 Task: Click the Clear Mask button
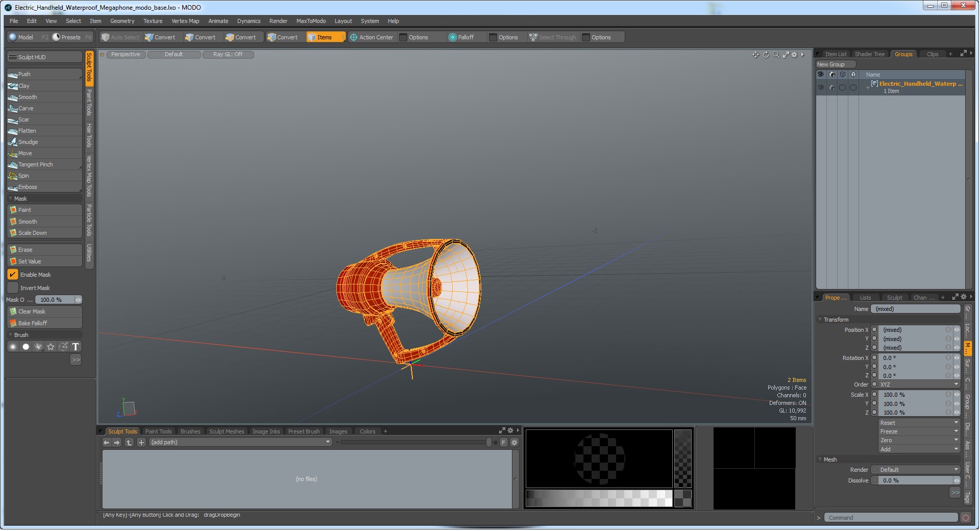(44, 311)
